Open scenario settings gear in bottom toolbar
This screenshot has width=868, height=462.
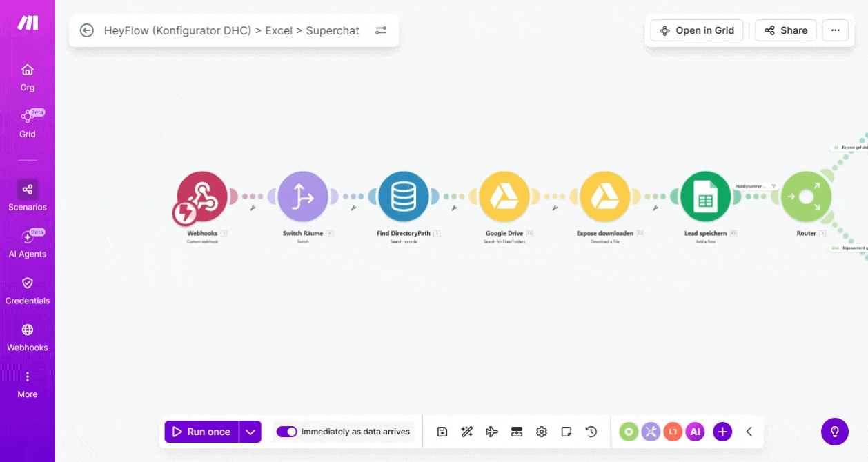point(542,432)
